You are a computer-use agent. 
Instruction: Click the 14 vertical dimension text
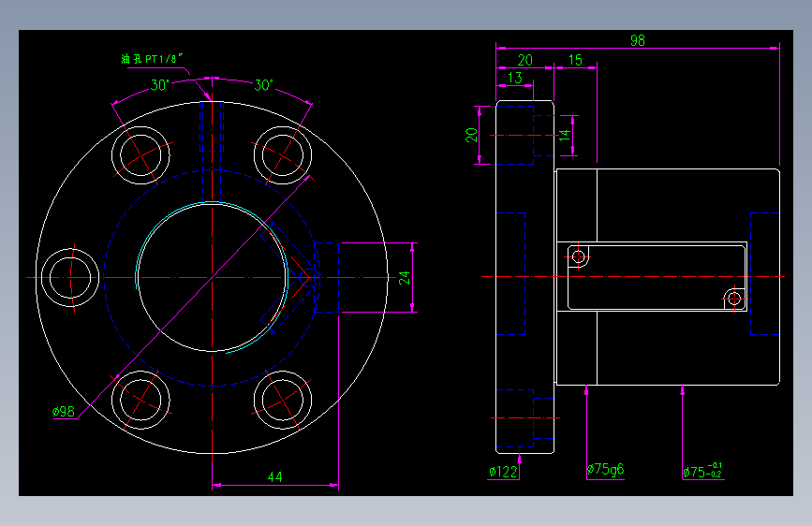(565, 136)
